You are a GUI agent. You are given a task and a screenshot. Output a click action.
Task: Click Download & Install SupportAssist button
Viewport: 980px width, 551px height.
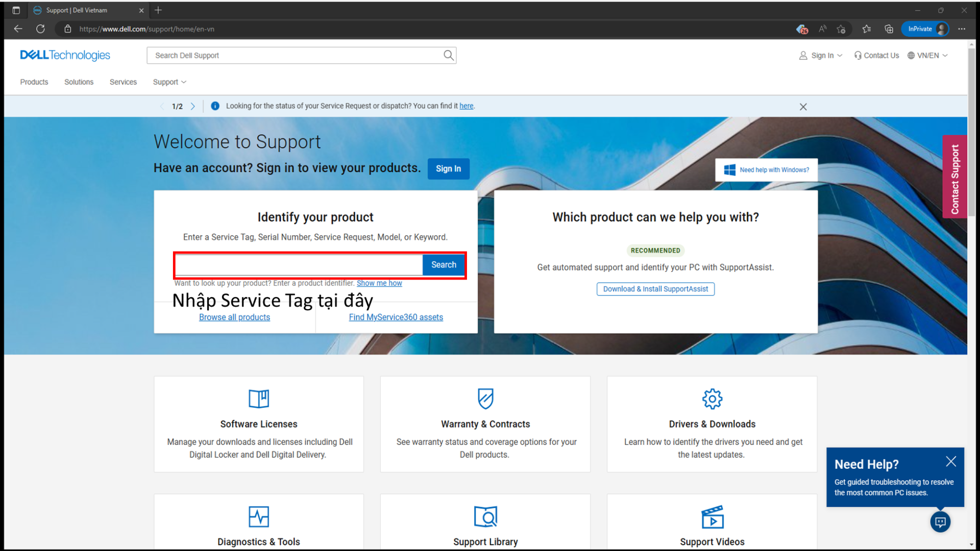tap(655, 289)
